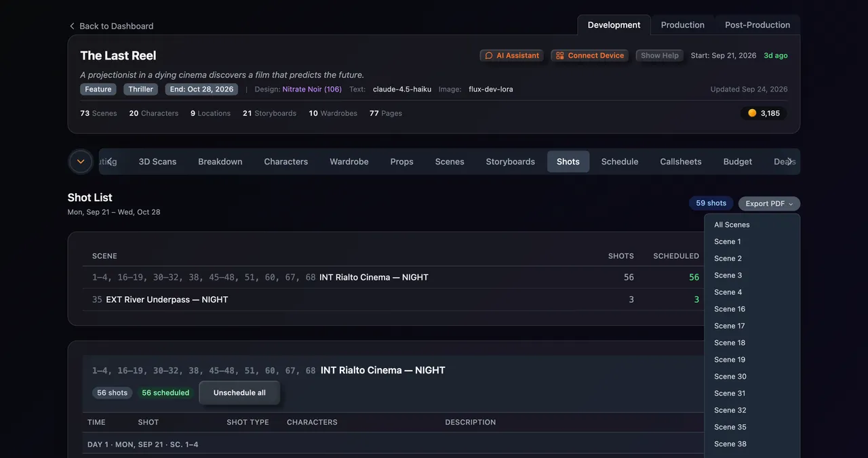Click the back arrow icon beside Dashboard
This screenshot has width=868, height=458.
pos(72,26)
